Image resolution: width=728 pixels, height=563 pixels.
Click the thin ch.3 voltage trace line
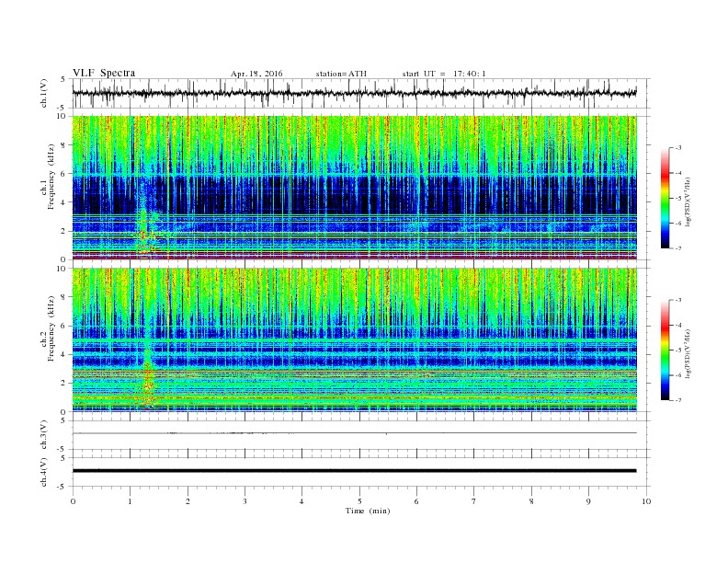pos(355,433)
